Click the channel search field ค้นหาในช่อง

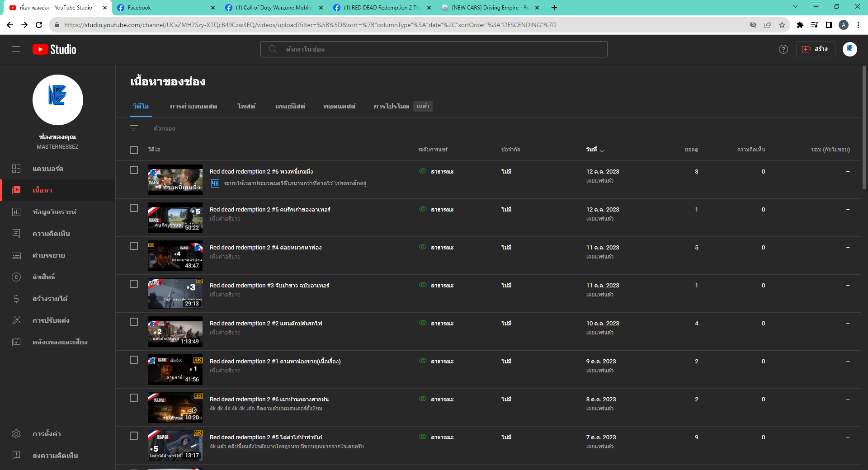click(x=434, y=49)
